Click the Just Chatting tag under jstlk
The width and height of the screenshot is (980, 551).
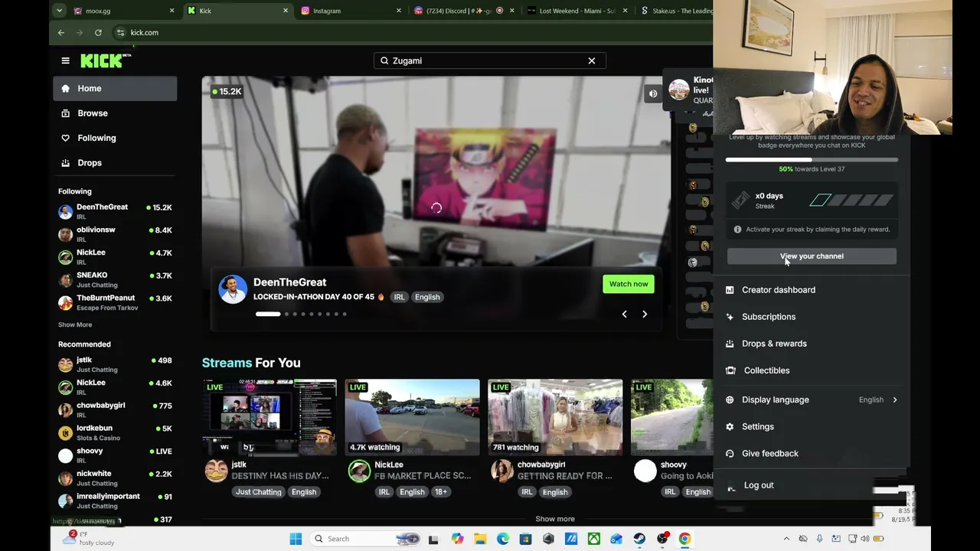tap(259, 492)
